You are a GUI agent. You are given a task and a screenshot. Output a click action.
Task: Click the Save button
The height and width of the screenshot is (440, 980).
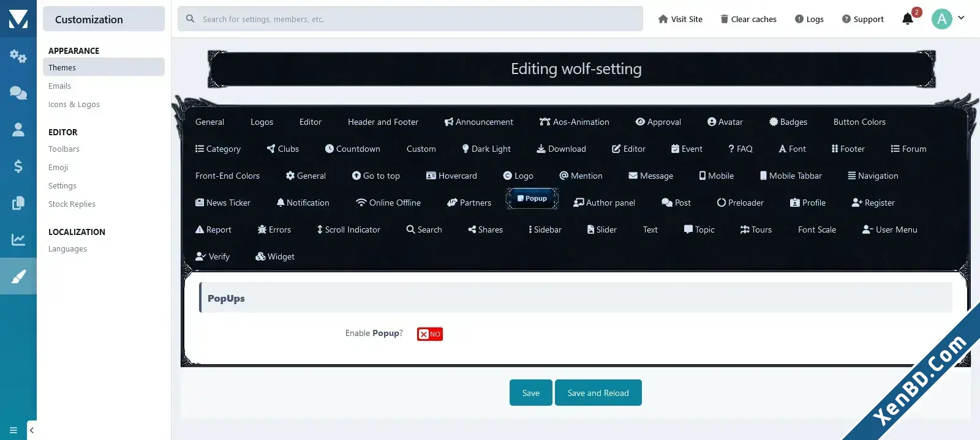click(x=531, y=393)
